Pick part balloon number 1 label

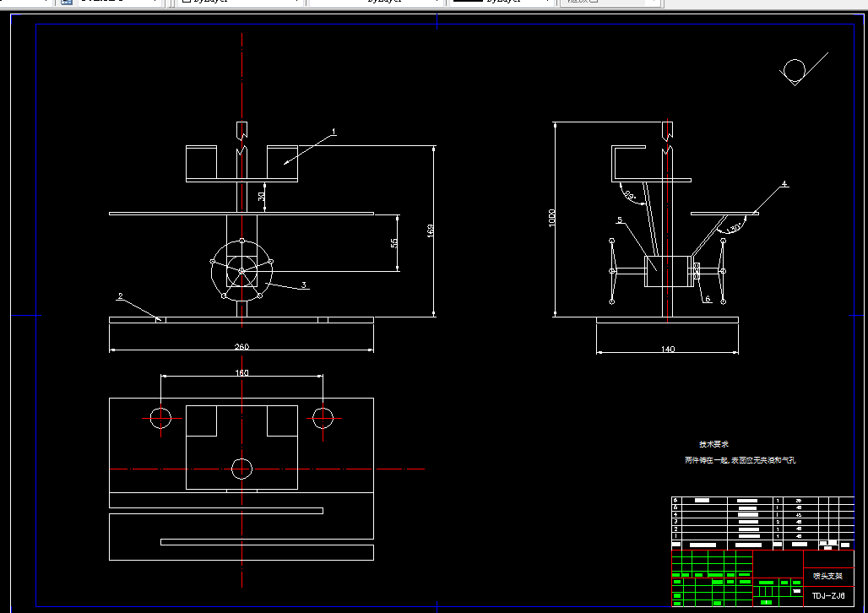pos(334,132)
